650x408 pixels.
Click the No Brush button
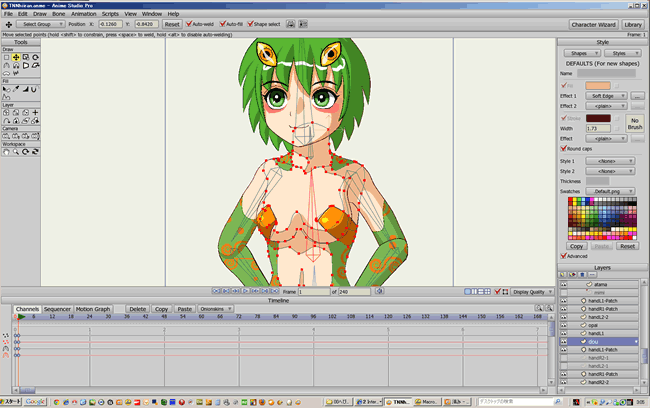click(x=635, y=124)
